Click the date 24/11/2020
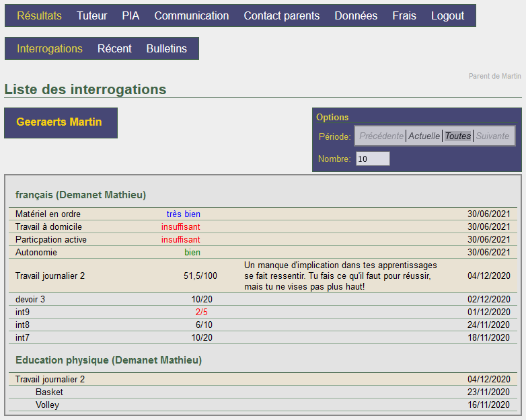The width and height of the screenshot is (526, 420). click(489, 325)
